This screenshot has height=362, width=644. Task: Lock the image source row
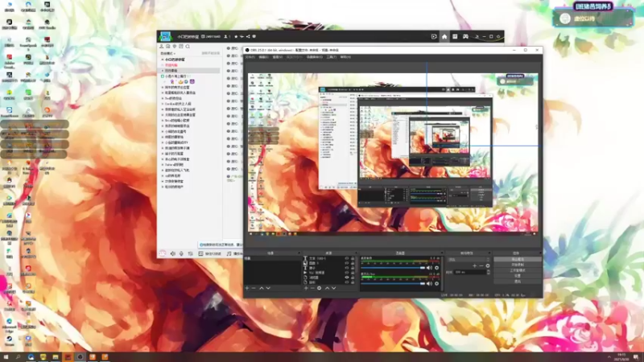point(353,263)
